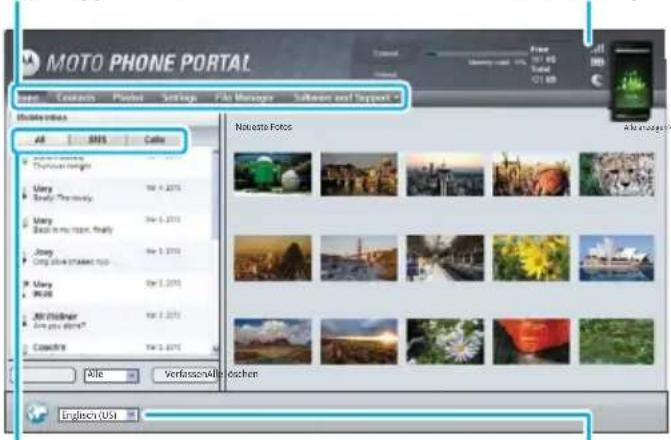Click the globe language icon
671x440 pixels.
37,413
